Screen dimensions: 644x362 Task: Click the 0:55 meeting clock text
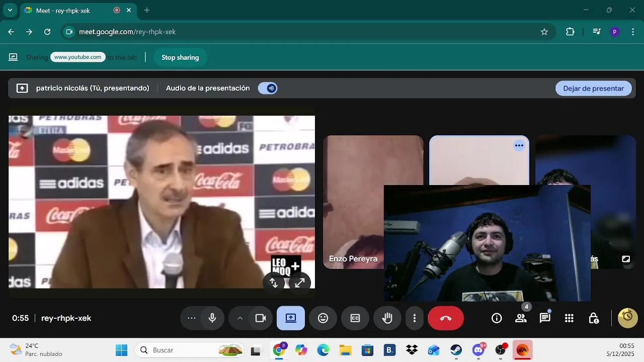point(20,318)
